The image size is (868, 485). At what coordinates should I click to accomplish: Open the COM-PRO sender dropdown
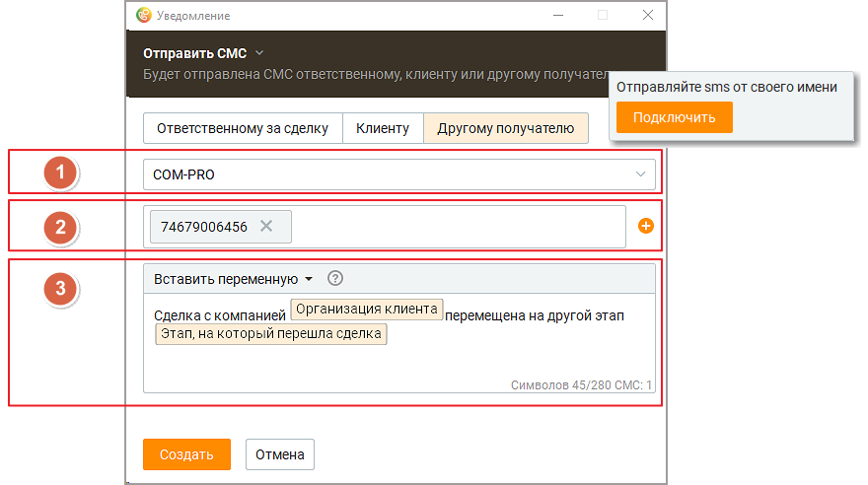(399, 174)
